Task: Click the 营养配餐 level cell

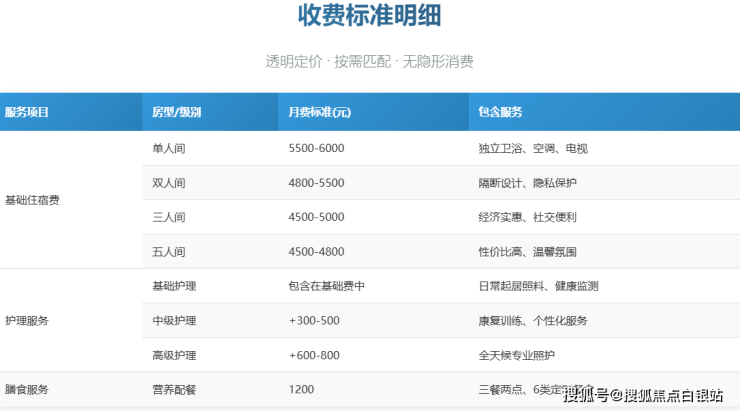Action: click(x=172, y=389)
